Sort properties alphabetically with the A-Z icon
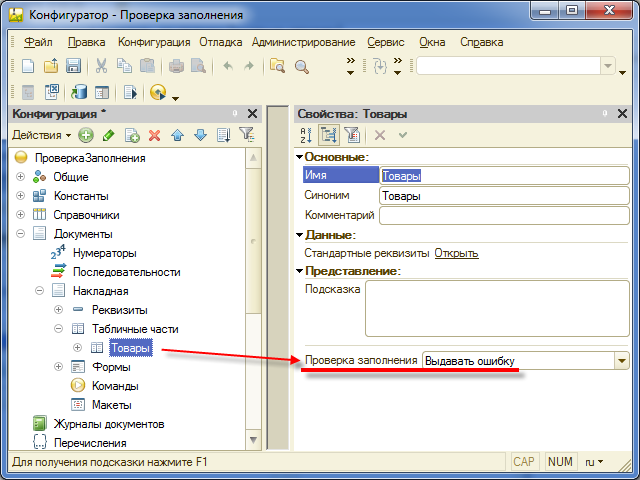The width and height of the screenshot is (640, 480). 307,135
